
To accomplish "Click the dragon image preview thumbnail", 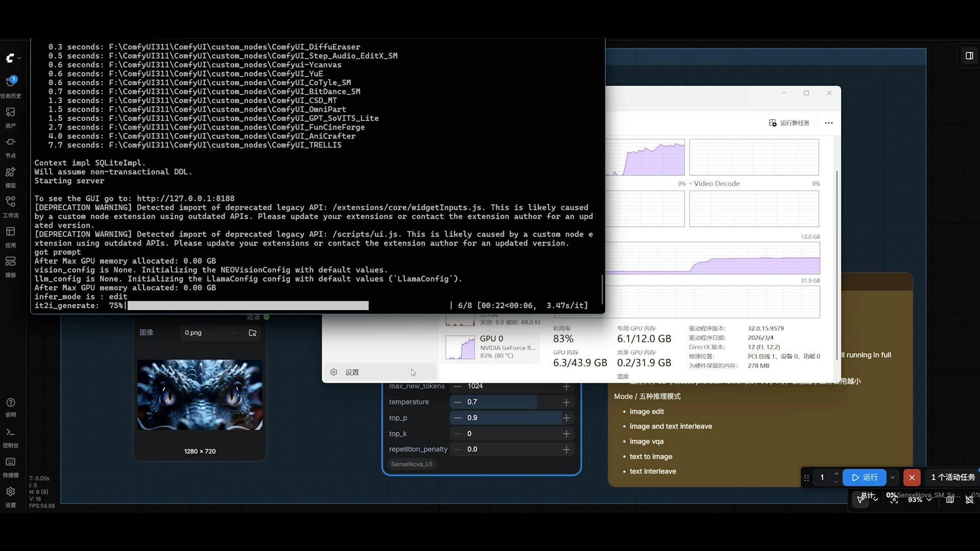I will click(200, 395).
